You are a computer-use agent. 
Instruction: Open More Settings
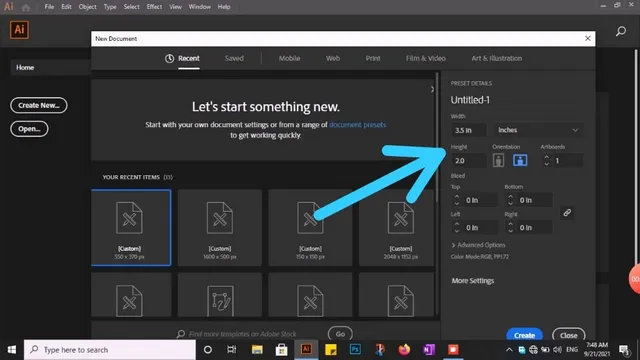[x=473, y=281]
